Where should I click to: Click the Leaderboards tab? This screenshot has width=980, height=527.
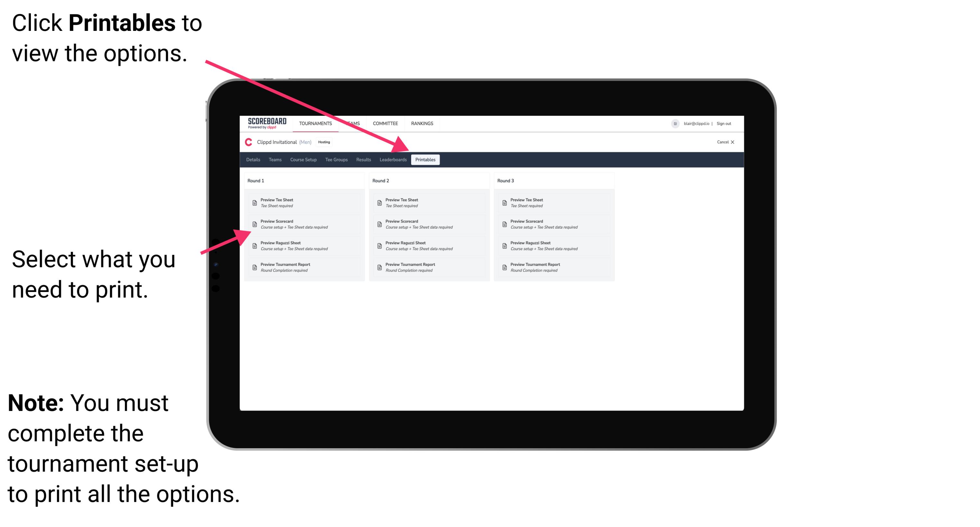click(392, 160)
